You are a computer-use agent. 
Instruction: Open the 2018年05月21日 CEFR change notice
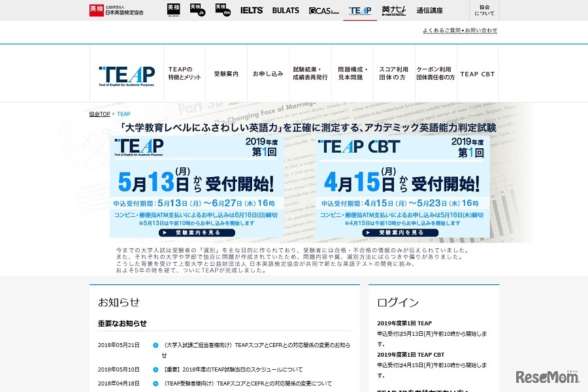pos(257,350)
